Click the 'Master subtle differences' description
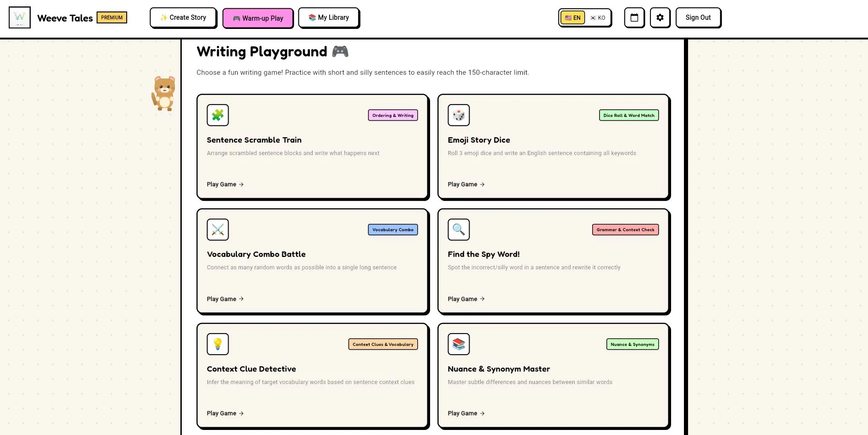The width and height of the screenshot is (868, 435). pos(530,382)
